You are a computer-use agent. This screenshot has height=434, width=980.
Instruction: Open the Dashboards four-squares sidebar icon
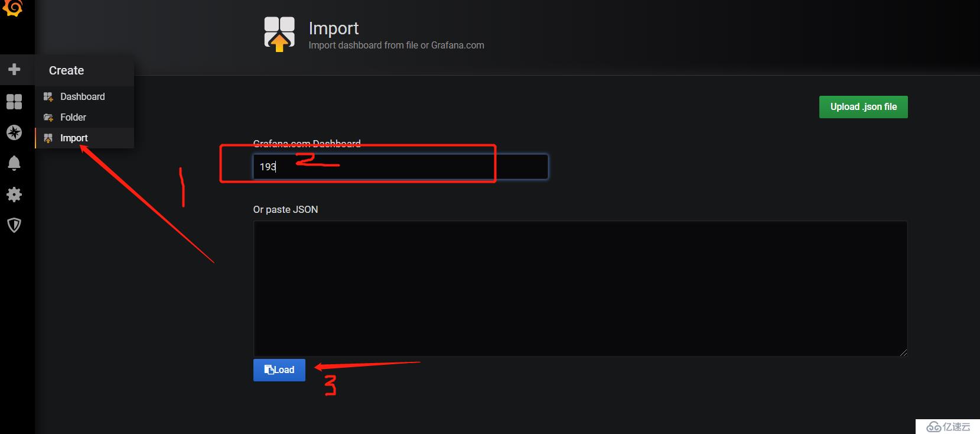14,102
